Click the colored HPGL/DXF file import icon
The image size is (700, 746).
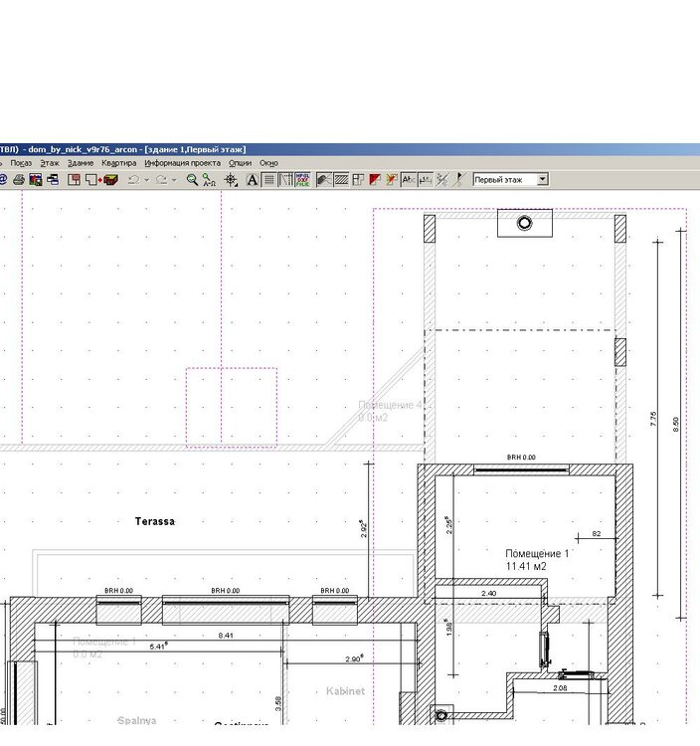point(302,180)
